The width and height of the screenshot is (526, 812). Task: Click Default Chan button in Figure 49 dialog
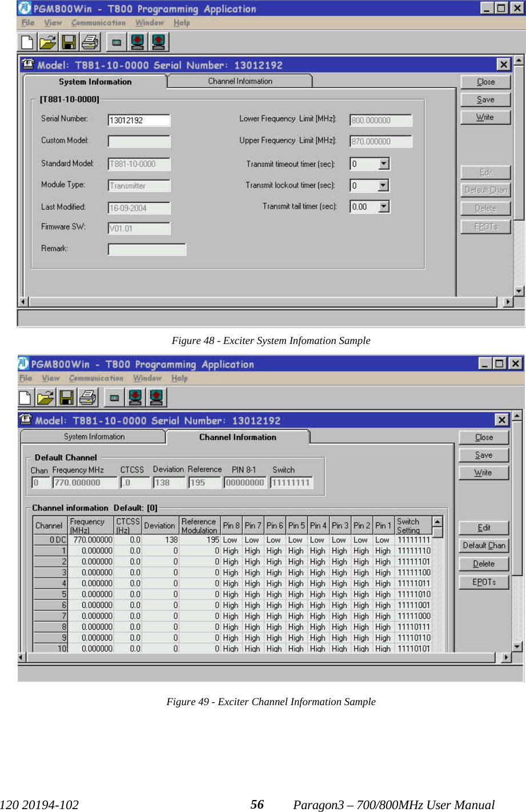pos(484,545)
